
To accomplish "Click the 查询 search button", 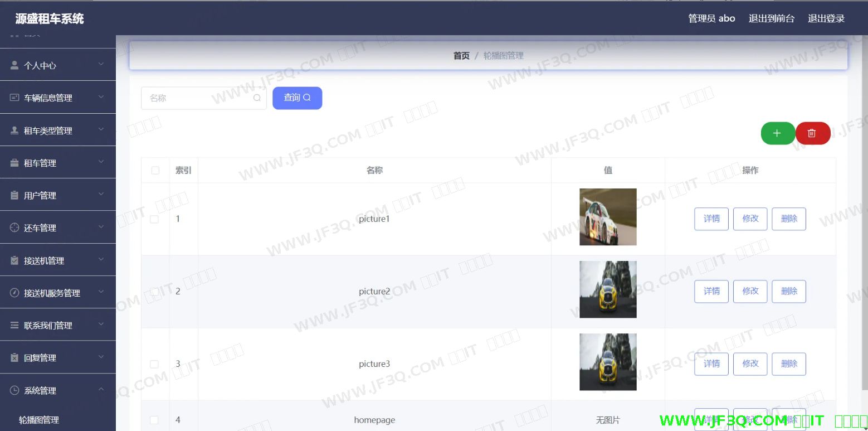I will click(297, 98).
